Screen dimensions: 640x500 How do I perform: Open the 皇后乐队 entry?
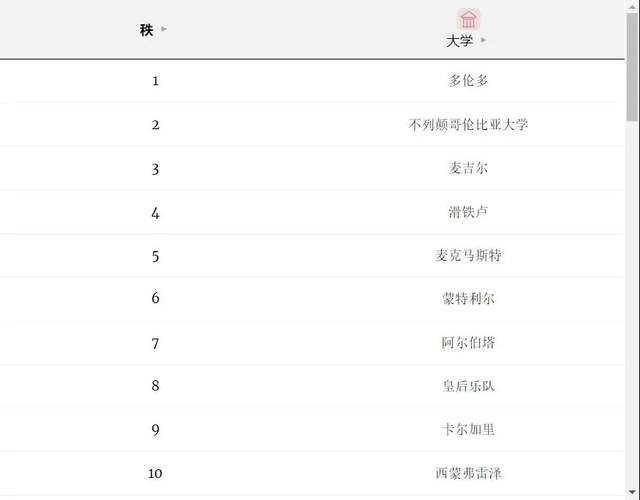point(468,386)
